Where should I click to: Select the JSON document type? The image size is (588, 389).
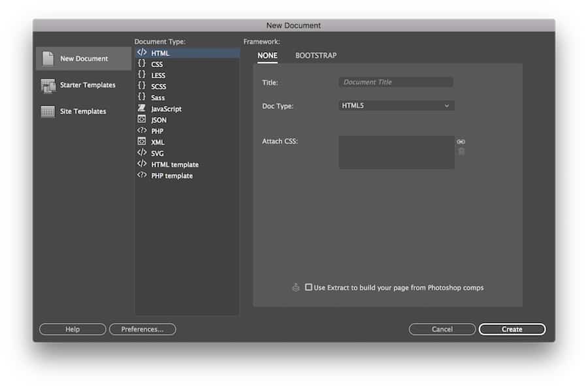157,119
